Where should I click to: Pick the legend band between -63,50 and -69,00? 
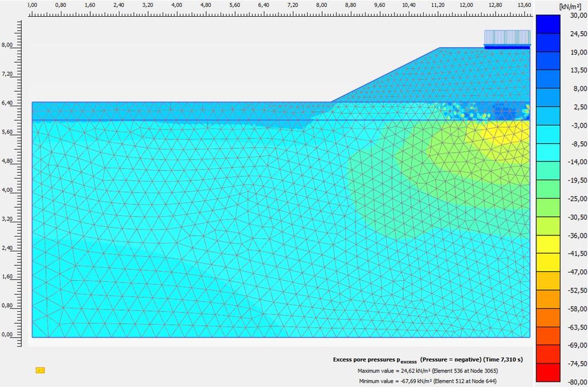click(548, 336)
